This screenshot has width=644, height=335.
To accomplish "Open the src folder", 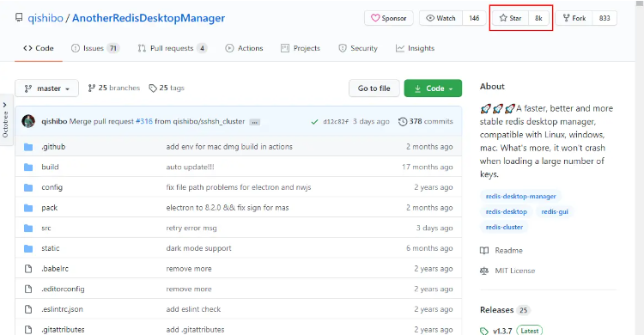I will coord(46,228).
